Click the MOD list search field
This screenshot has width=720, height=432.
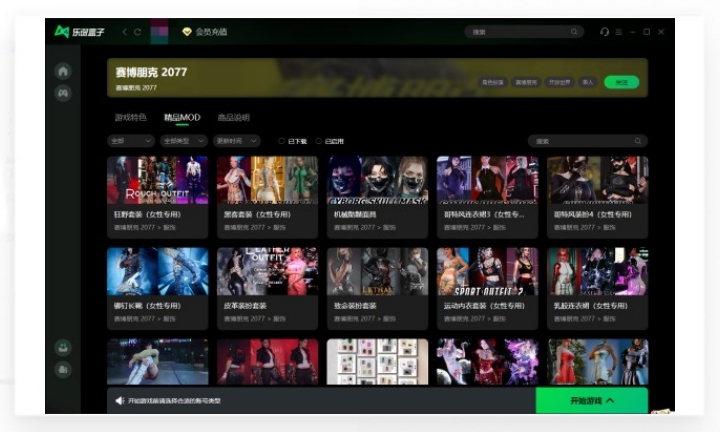pyautogui.click(x=588, y=141)
